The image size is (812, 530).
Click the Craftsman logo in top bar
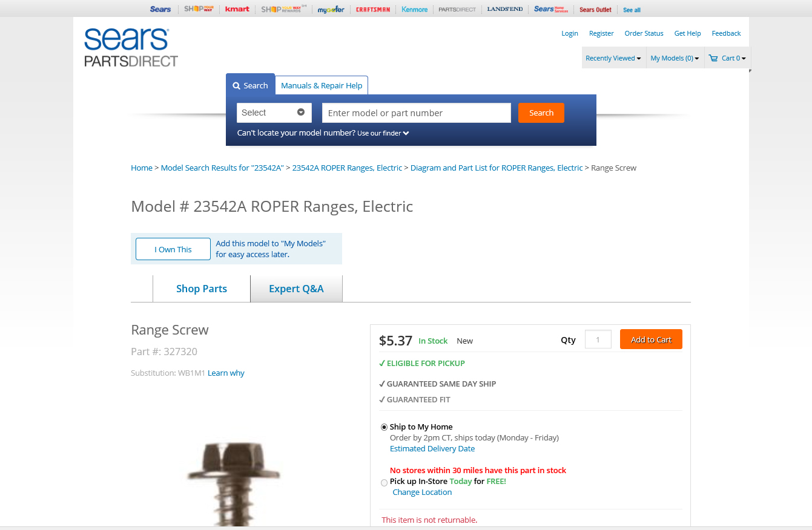click(373, 9)
